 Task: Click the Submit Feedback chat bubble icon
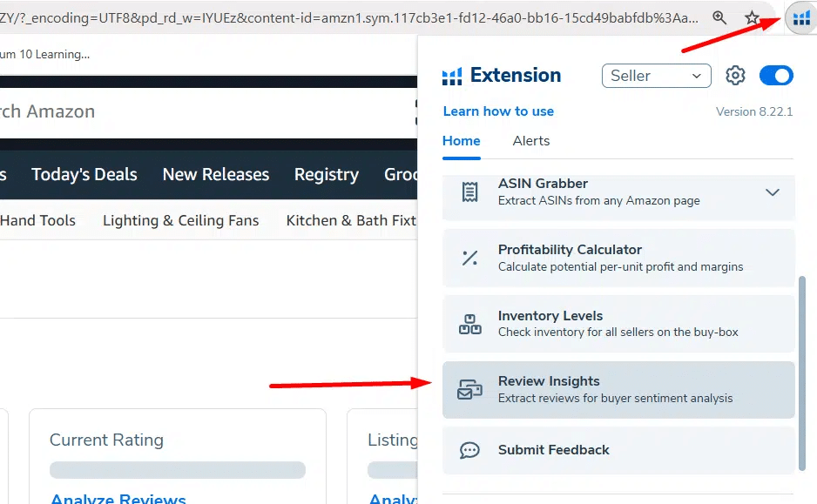469,450
